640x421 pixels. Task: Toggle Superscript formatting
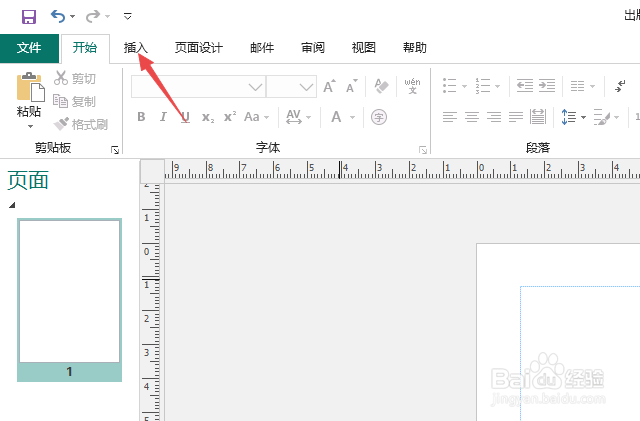(x=230, y=117)
